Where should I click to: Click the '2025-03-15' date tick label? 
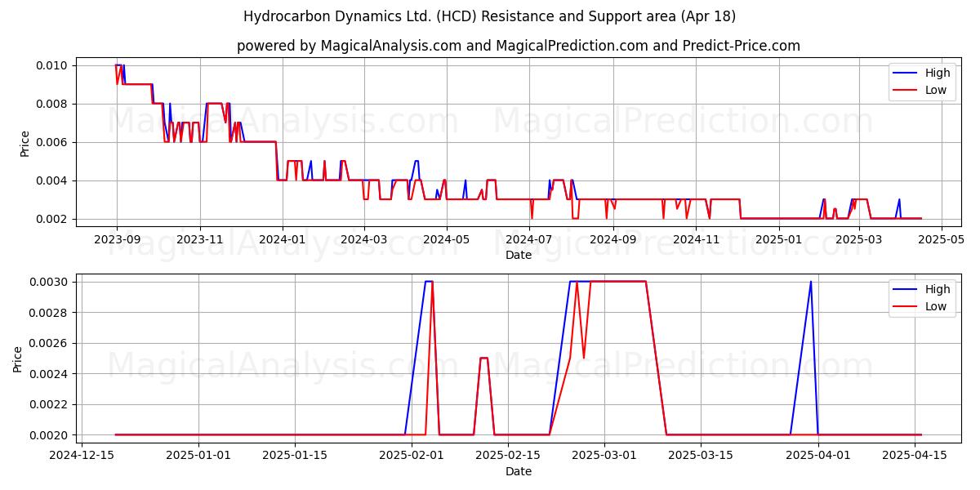(700, 457)
